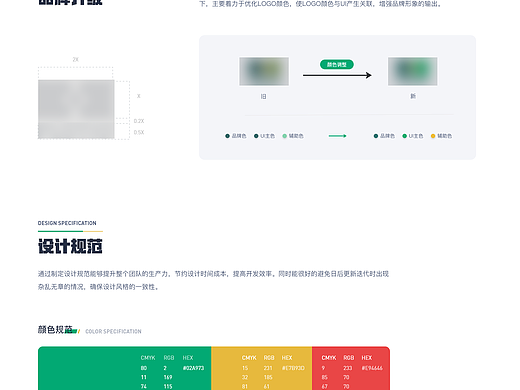Click the 0.5X dimension label
The image size is (520, 390).
click(x=139, y=132)
